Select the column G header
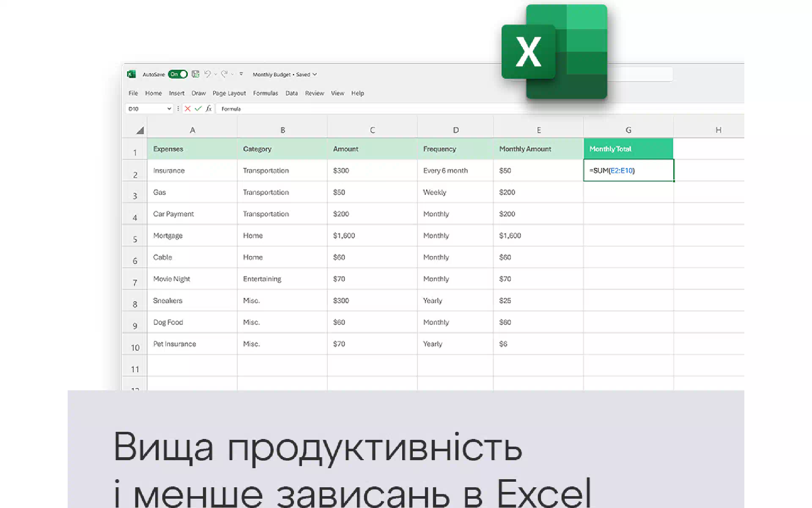 click(x=628, y=130)
